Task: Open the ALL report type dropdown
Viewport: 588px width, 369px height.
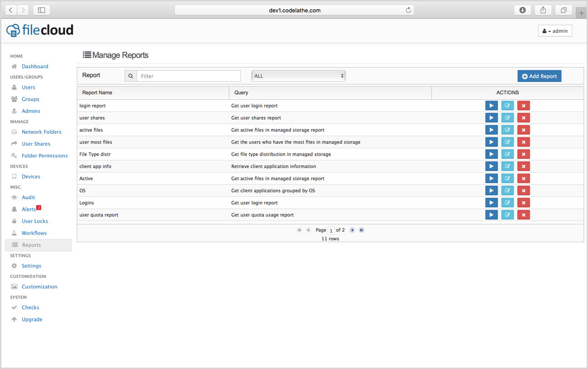Action: click(299, 76)
